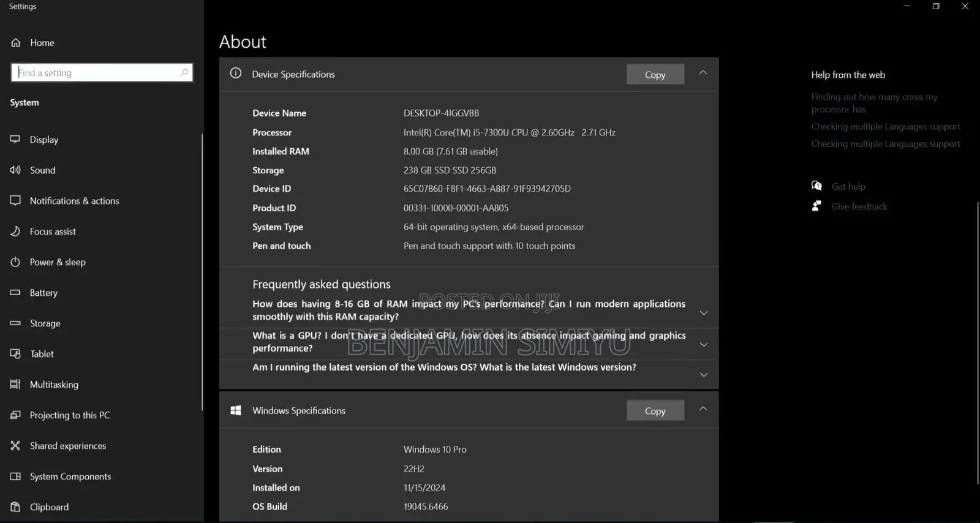Image resolution: width=980 pixels, height=523 pixels.
Task: Copy the Device Specifications
Action: 655,74
